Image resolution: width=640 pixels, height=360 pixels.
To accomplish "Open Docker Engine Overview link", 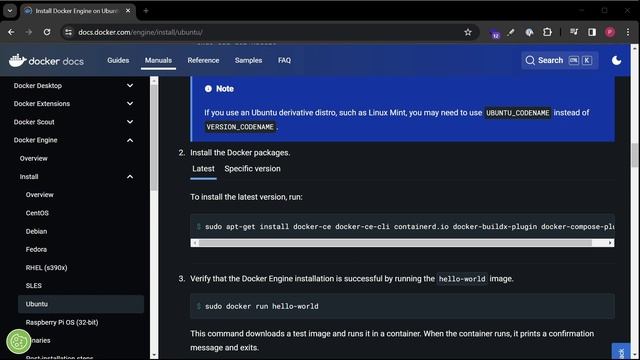I will pos(33,158).
